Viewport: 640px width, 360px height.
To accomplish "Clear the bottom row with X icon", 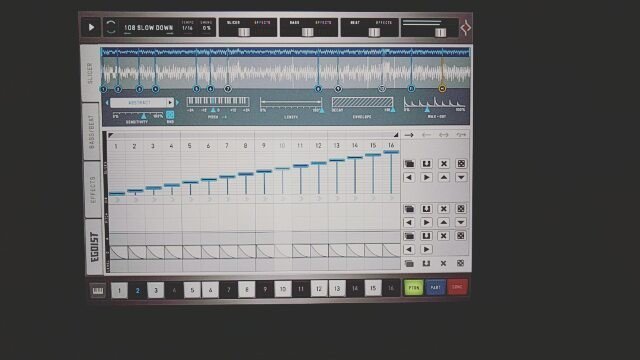I will tap(443, 264).
